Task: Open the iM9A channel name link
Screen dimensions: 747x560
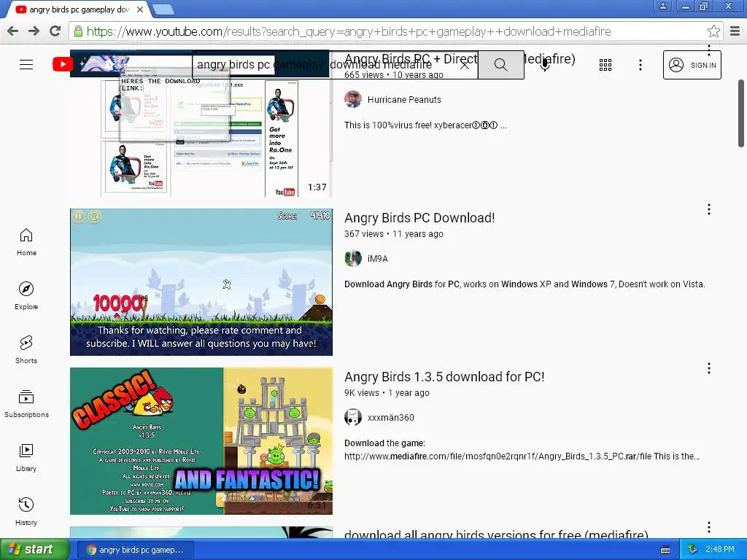Action: coord(377,259)
